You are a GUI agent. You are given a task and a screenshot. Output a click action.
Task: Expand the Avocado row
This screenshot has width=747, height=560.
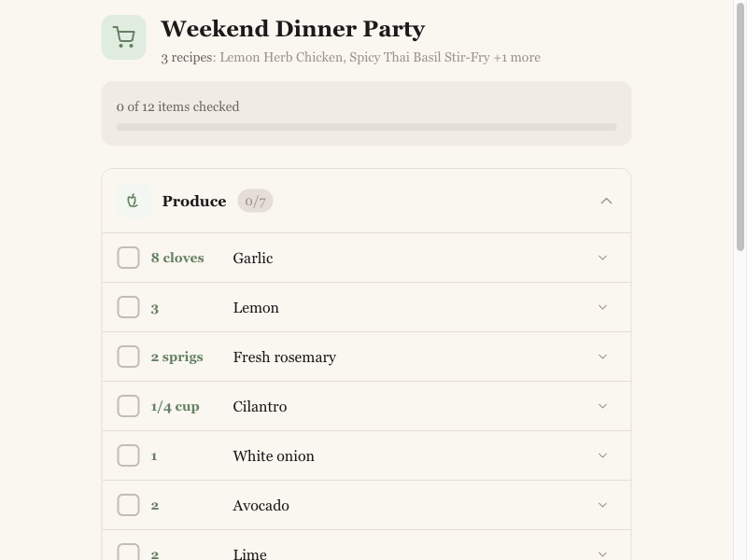point(602,505)
